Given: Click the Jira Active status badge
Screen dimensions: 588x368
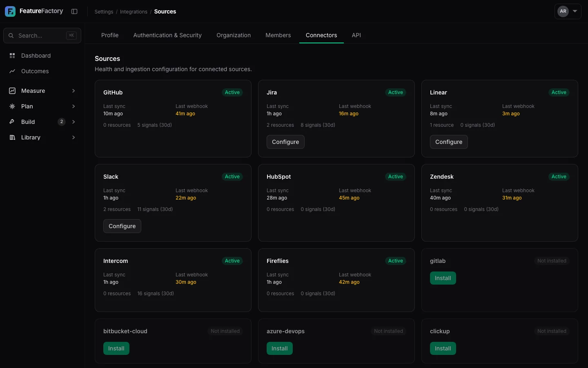Looking at the screenshot, I should click(396, 92).
